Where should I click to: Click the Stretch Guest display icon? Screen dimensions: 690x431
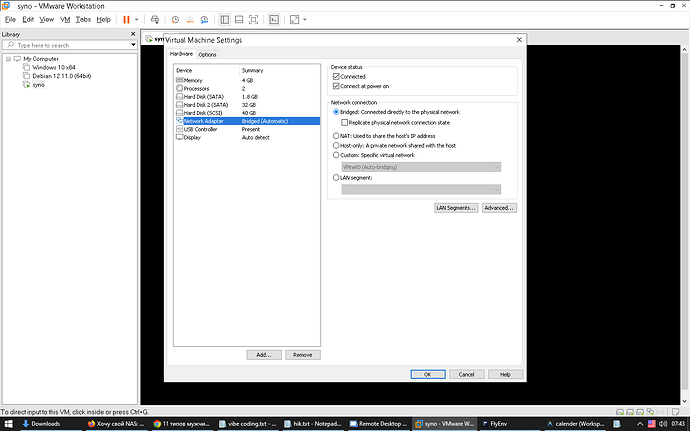tap(294, 19)
